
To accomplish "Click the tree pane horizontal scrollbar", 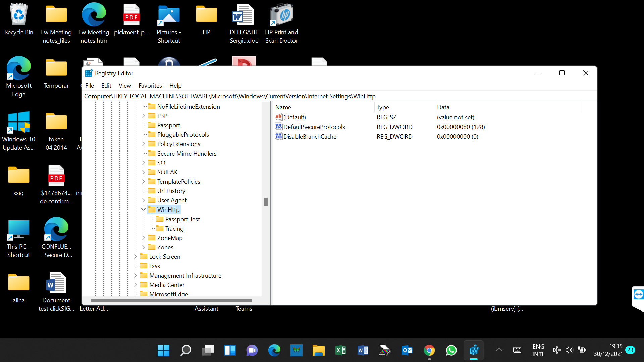I will (x=171, y=301).
